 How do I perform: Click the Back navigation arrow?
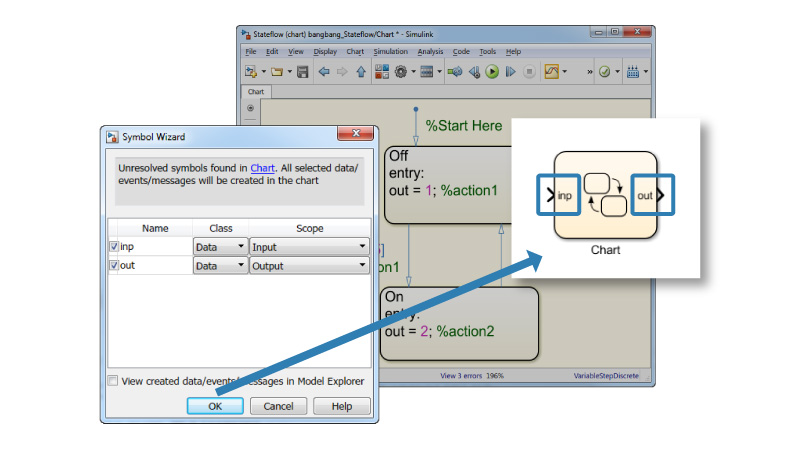point(323,72)
